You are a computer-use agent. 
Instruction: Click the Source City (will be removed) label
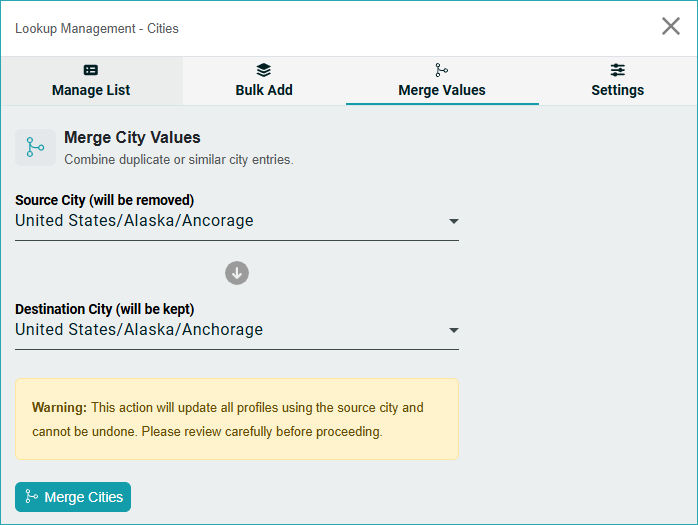pos(105,200)
